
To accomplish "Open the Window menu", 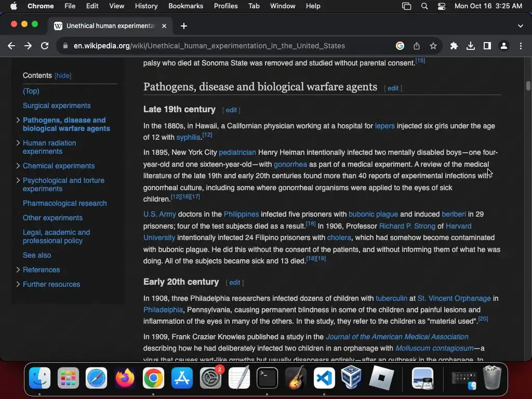I will pyautogui.click(x=283, y=6).
